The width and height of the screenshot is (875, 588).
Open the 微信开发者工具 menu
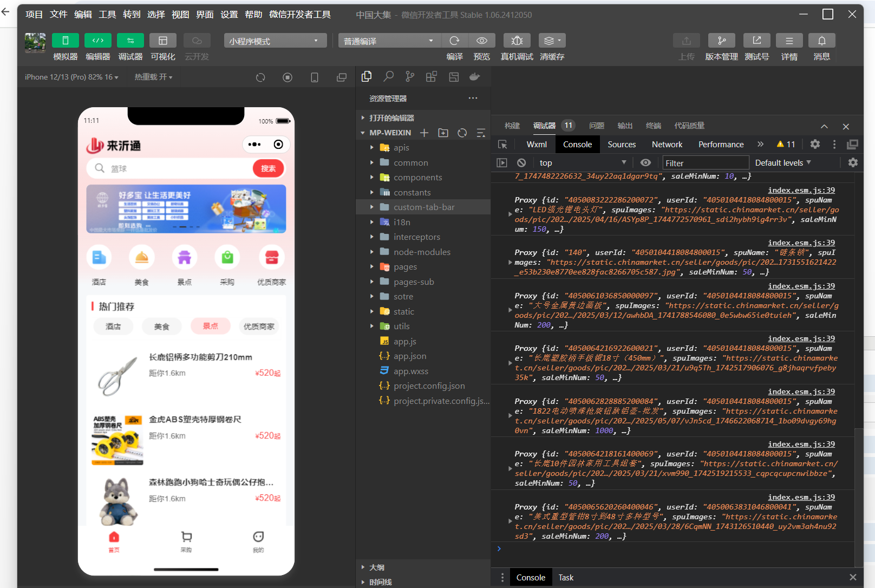point(300,15)
